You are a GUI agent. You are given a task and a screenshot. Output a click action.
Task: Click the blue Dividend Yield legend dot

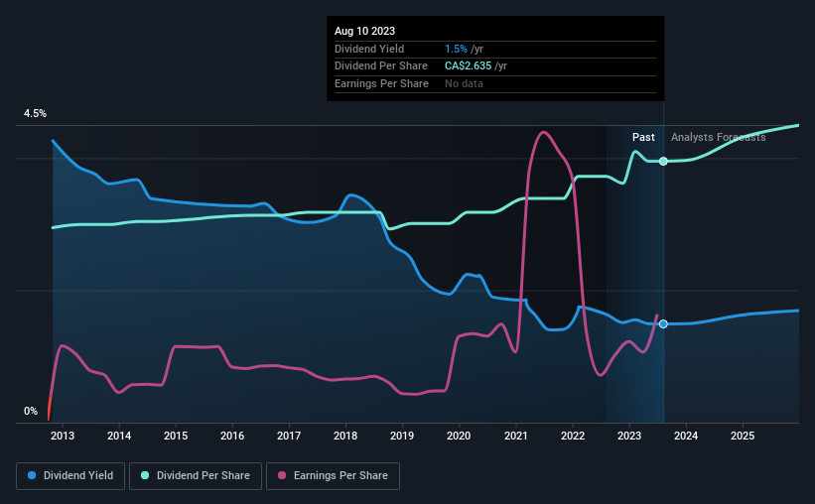tap(32, 475)
